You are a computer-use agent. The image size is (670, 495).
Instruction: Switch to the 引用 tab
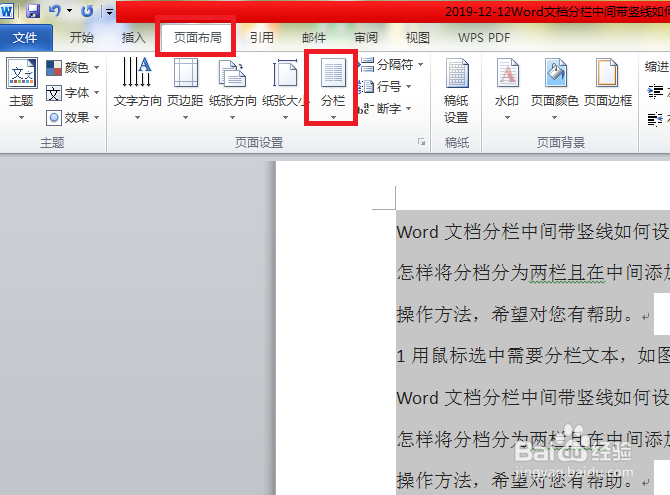(x=262, y=38)
